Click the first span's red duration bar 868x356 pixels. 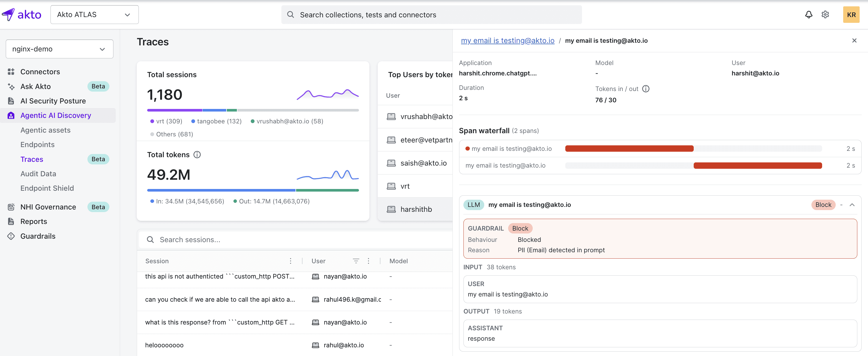(629, 149)
